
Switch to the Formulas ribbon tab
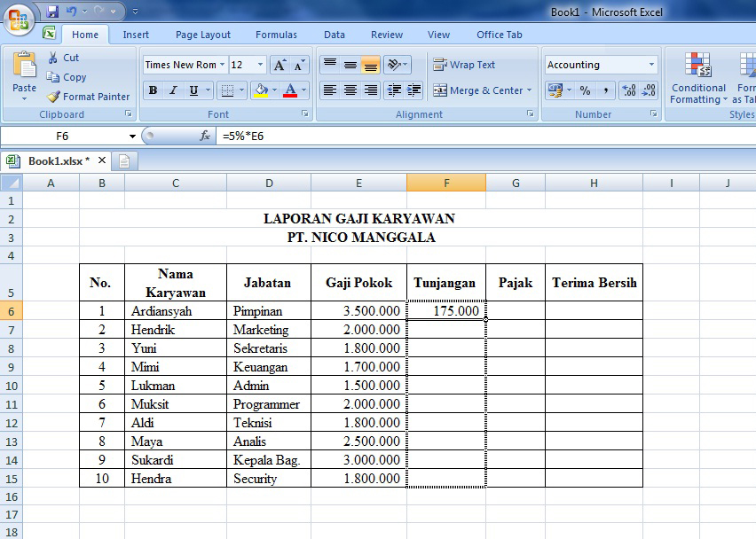point(276,35)
